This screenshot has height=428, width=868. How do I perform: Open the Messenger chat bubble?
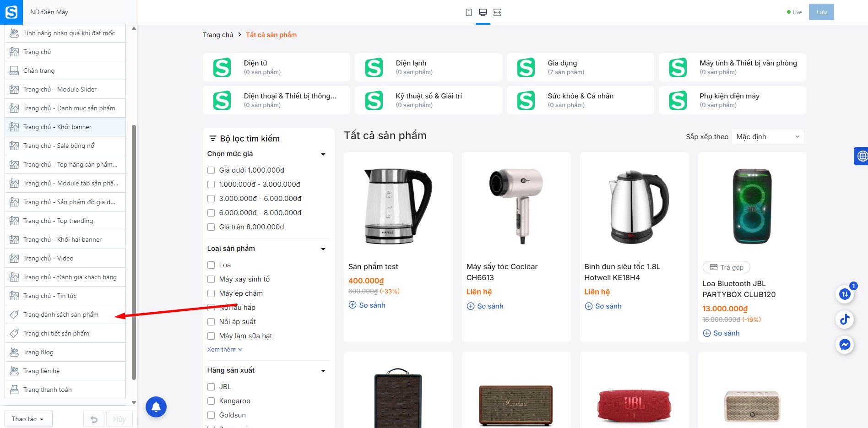tap(845, 344)
